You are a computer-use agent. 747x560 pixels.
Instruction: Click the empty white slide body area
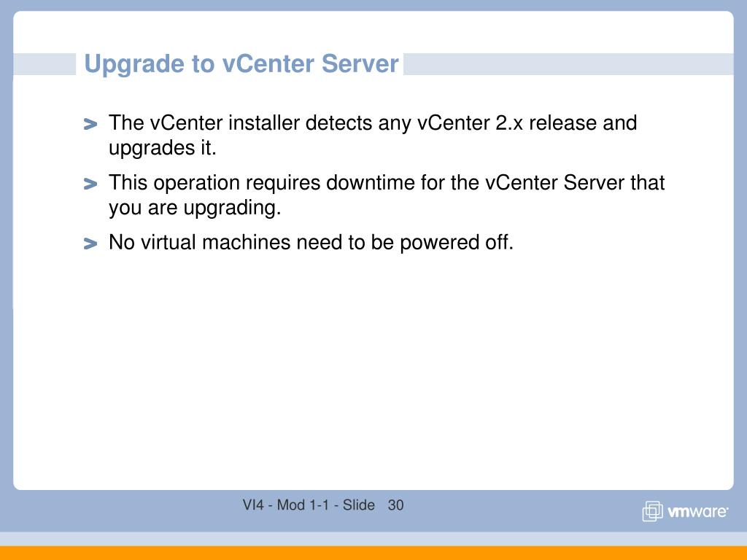point(373,371)
